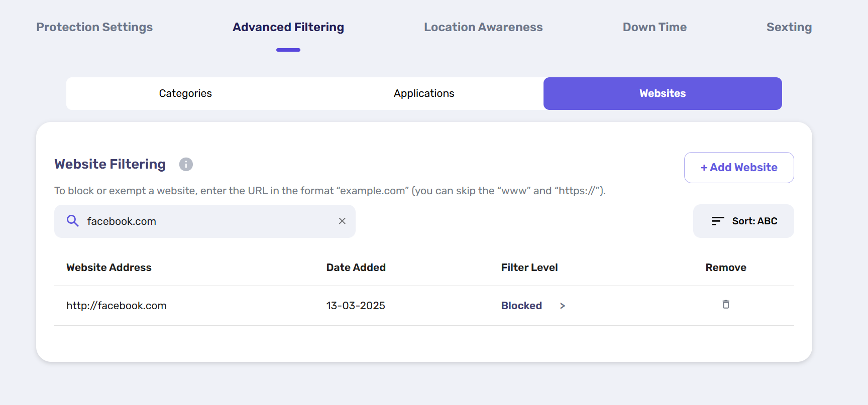Switch to Applications sub-tab

pos(424,93)
